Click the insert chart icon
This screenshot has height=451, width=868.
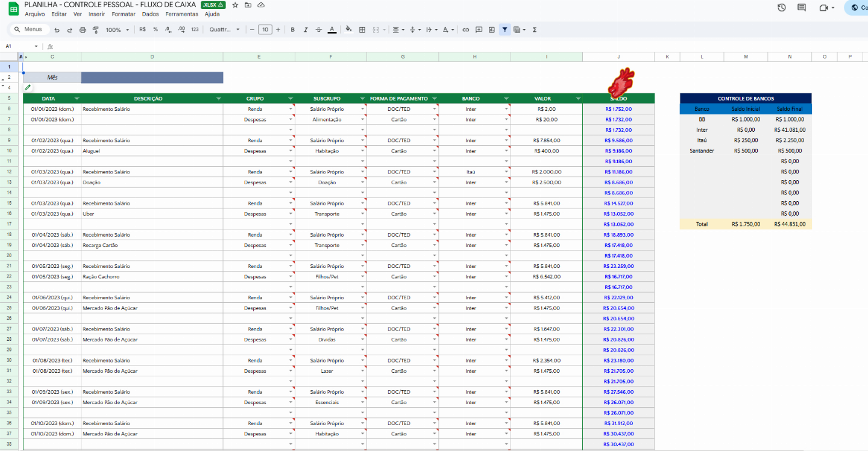pyautogui.click(x=492, y=30)
